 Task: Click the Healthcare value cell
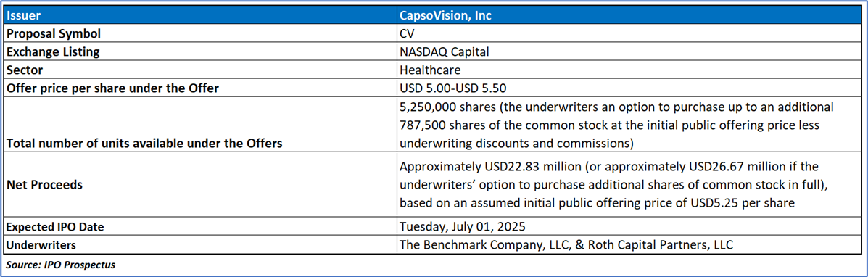(631, 70)
